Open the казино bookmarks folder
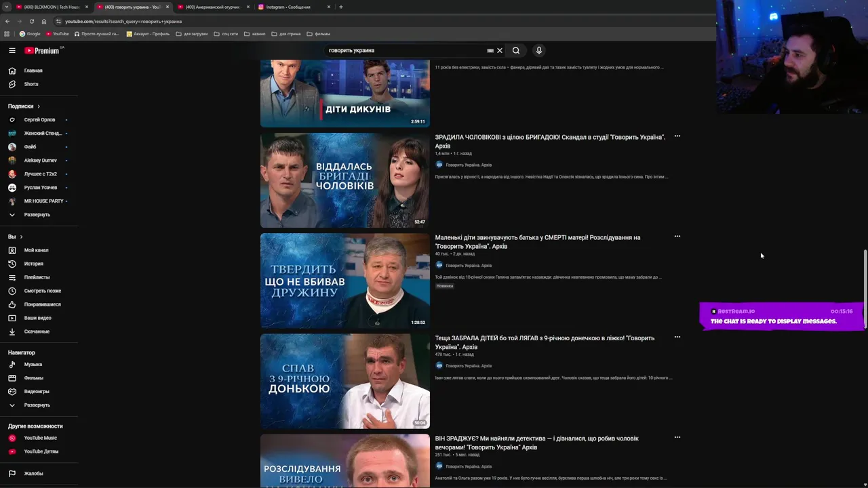Image resolution: width=868 pixels, height=488 pixels. click(x=254, y=33)
